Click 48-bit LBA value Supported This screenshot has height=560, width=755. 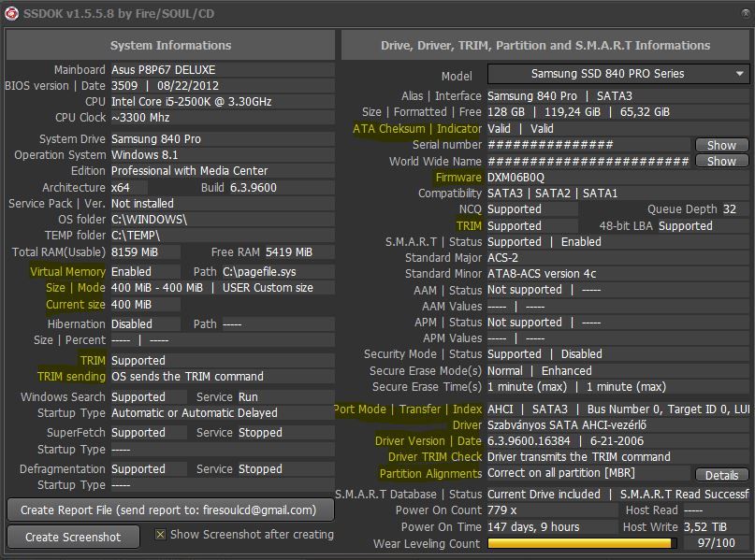pos(685,226)
